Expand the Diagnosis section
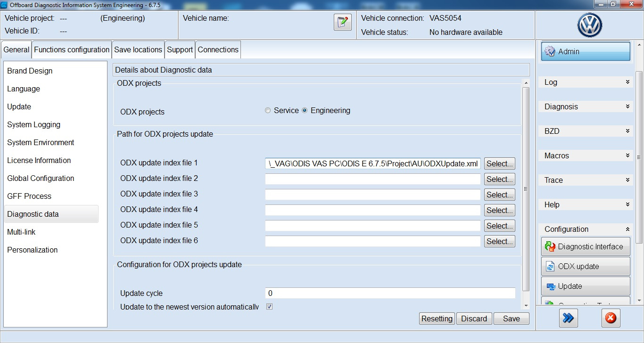Viewport: 644px width, 343px height. tap(586, 106)
